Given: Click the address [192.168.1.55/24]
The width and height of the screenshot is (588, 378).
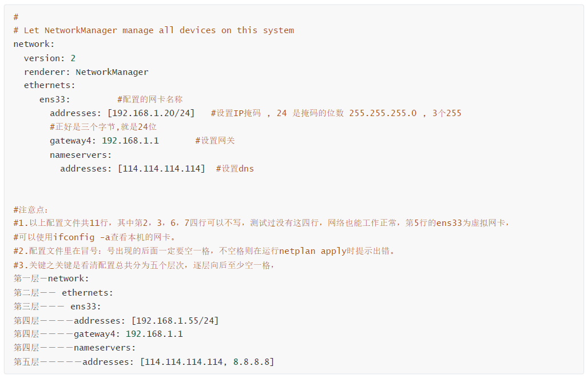Looking at the screenshot, I should [175, 321].
